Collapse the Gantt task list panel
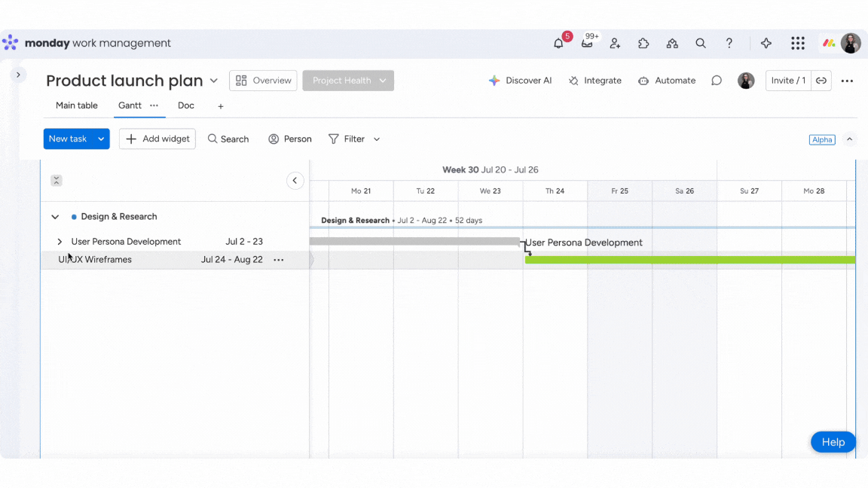The image size is (868, 488). (295, 181)
